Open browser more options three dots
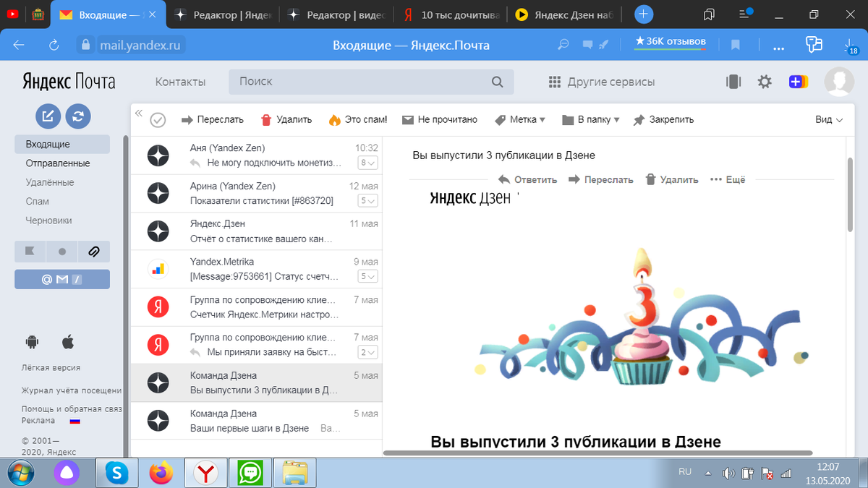The image size is (868, 488). point(779,47)
